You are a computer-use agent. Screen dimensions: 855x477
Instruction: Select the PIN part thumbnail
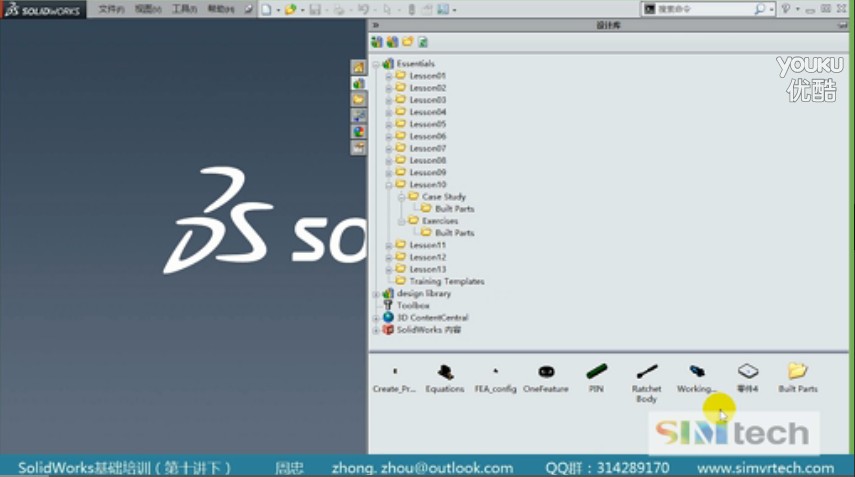(596, 378)
